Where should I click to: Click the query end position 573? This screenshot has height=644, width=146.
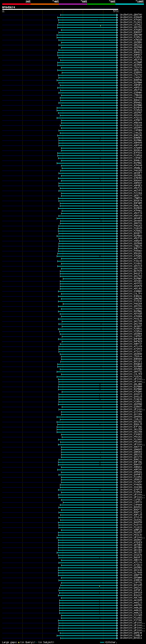pos(115,11)
